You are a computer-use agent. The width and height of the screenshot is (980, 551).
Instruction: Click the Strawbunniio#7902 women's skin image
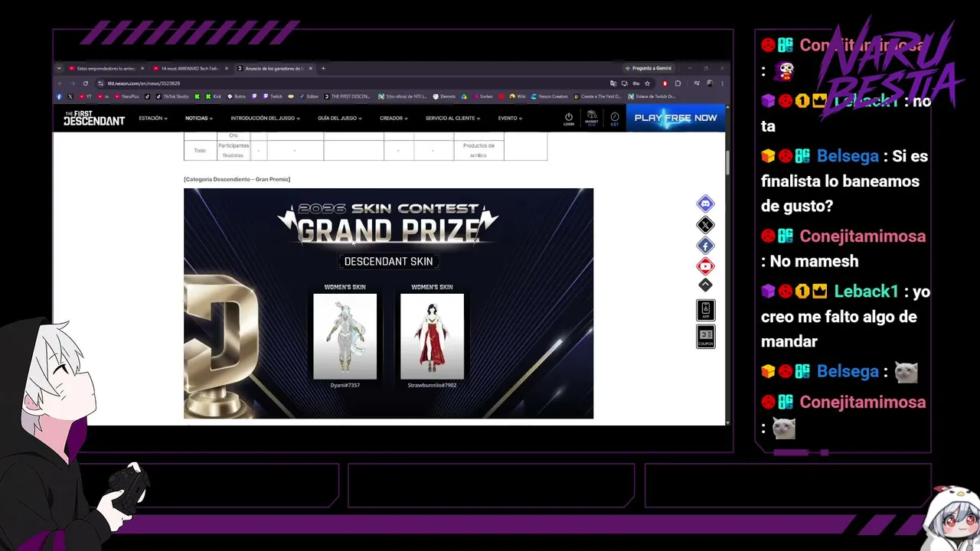(432, 337)
